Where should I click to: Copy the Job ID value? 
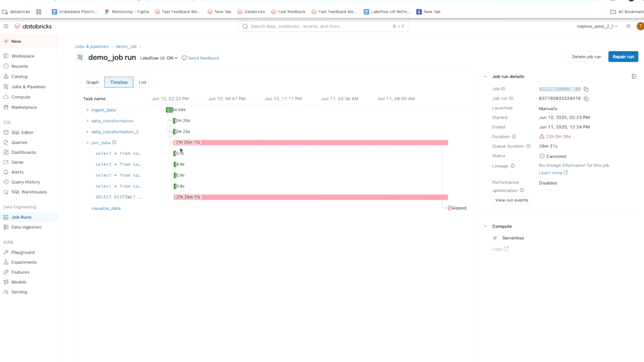click(x=586, y=89)
